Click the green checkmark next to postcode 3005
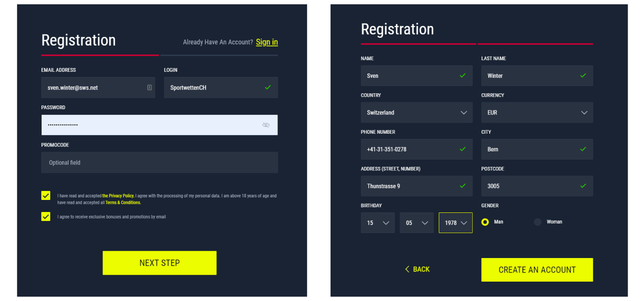Viewport: 644px width, 301px height. pos(583,186)
